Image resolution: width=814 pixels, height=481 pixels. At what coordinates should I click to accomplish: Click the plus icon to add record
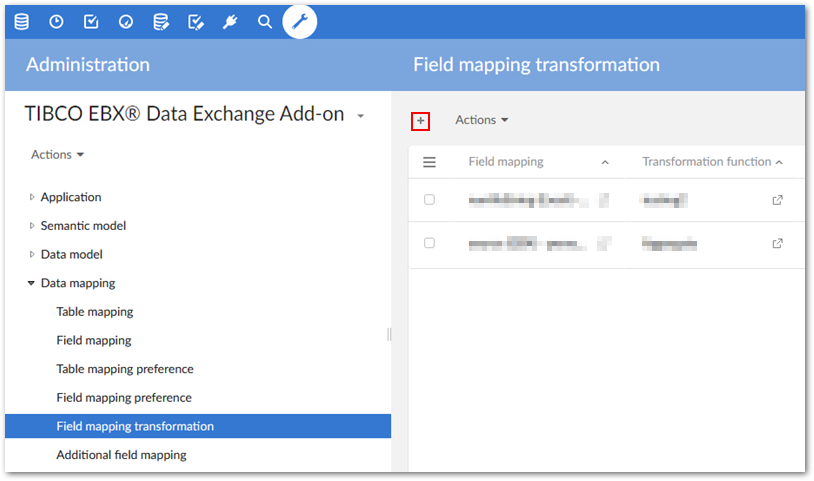click(421, 121)
